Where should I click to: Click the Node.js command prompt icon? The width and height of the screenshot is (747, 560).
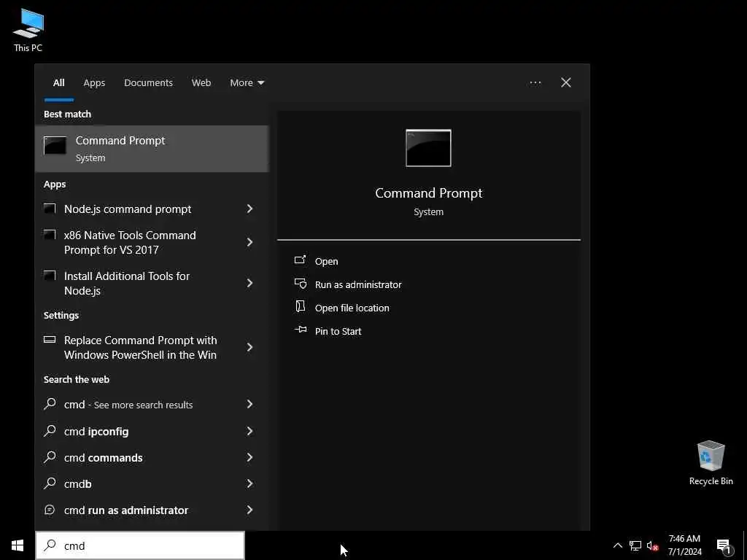[x=50, y=208]
